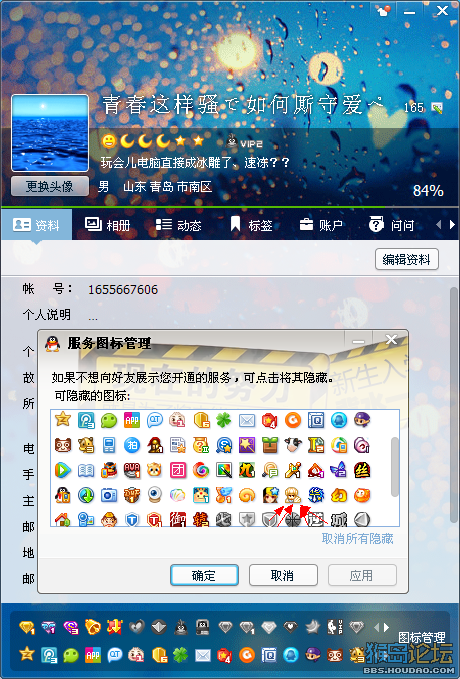The height and width of the screenshot is (679, 460).
Task: Select the blue QT bubble icon in dialog grid
Action: 155,420
